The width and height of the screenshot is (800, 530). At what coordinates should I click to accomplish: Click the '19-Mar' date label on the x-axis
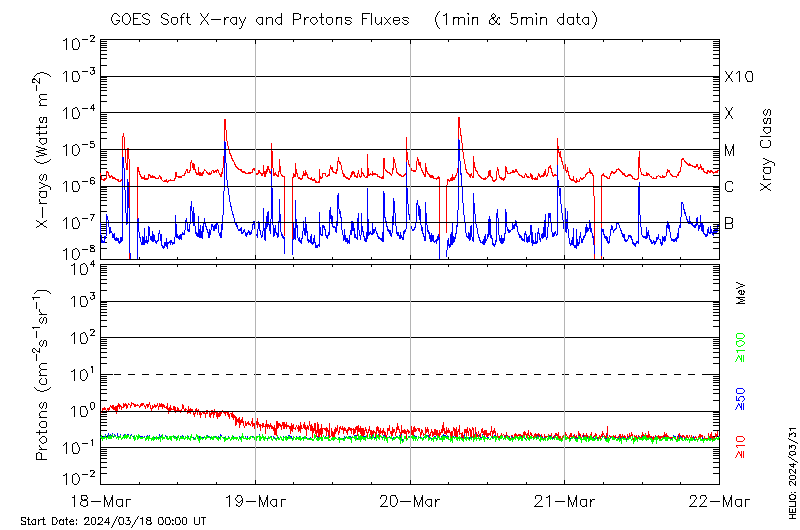click(x=255, y=500)
